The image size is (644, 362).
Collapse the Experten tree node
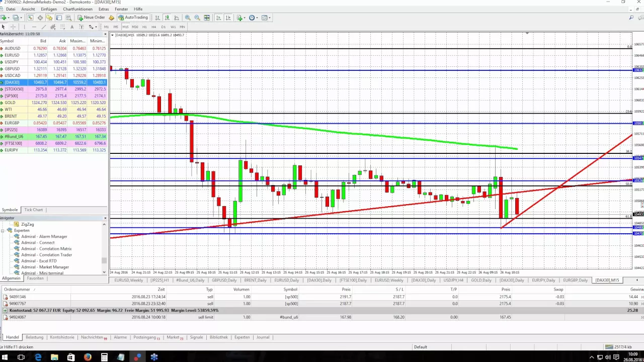pyautogui.click(x=3, y=230)
